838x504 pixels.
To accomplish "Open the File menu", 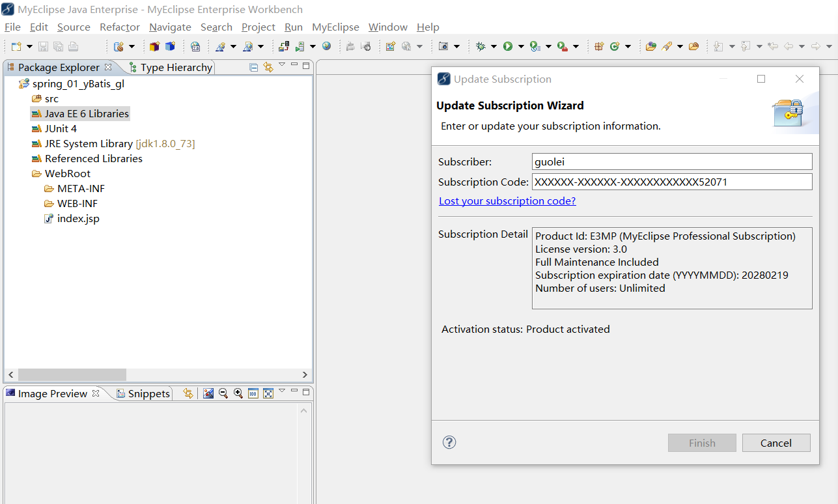I will pyautogui.click(x=12, y=27).
